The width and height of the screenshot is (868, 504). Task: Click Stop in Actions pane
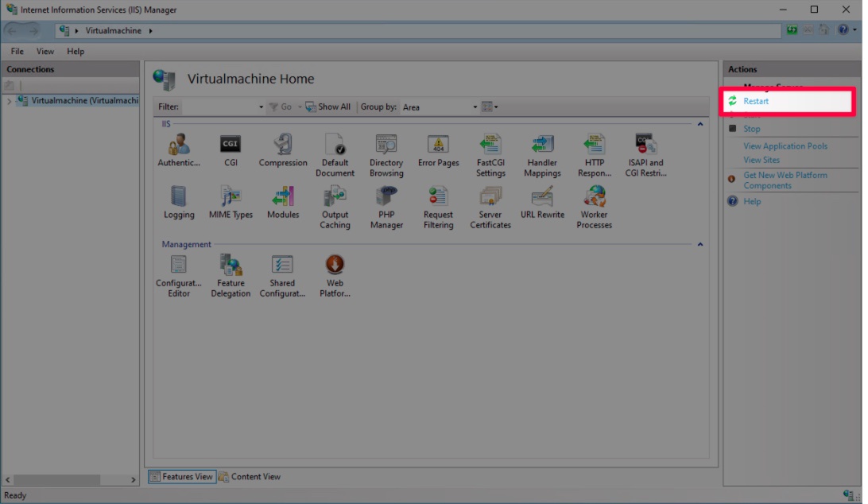click(751, 129)
